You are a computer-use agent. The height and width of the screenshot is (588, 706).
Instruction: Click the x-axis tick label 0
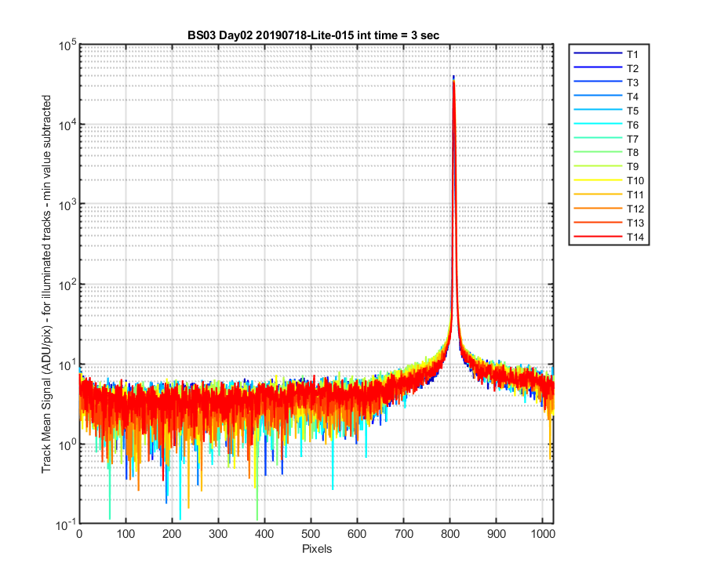tap(80, 534)
